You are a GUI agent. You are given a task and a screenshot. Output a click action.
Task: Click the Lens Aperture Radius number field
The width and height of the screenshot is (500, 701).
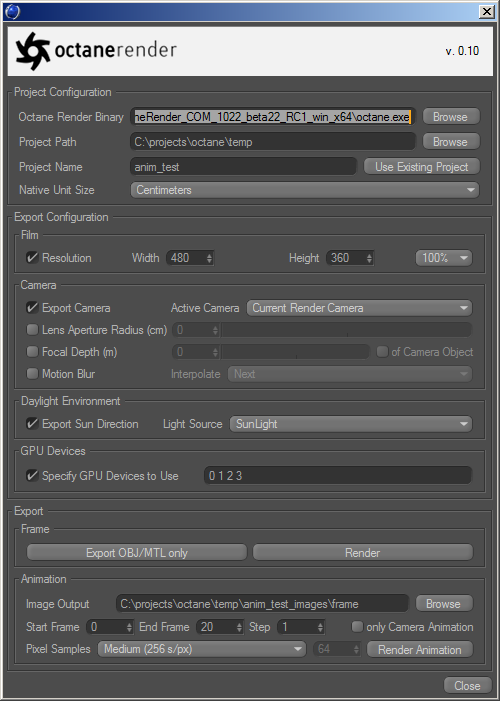[191, 330]
